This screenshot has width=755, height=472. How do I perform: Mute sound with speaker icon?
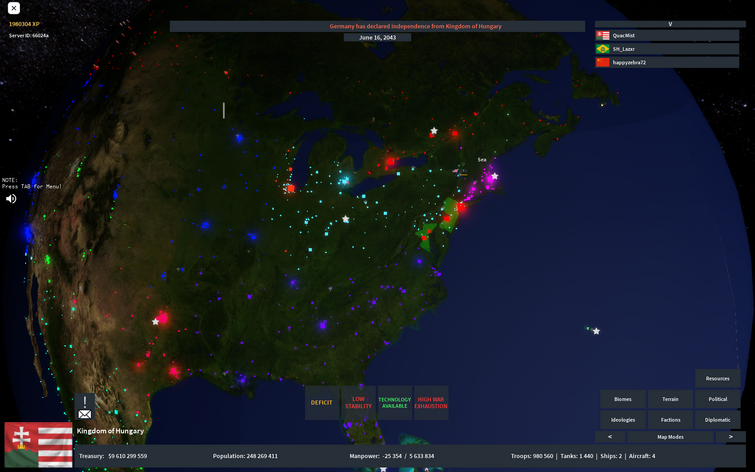(x=11, y=199)
